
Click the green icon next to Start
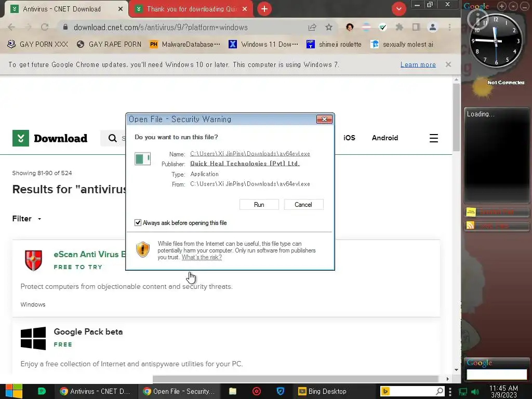coord(42,391)
